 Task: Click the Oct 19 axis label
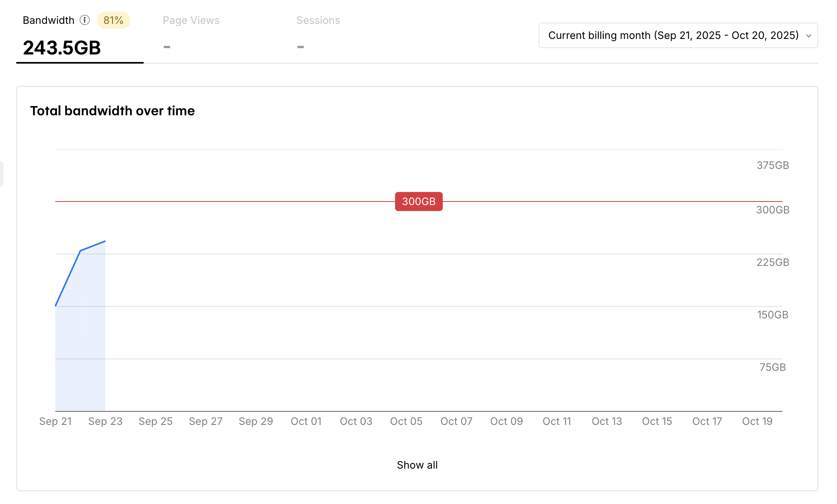[757, 421]
